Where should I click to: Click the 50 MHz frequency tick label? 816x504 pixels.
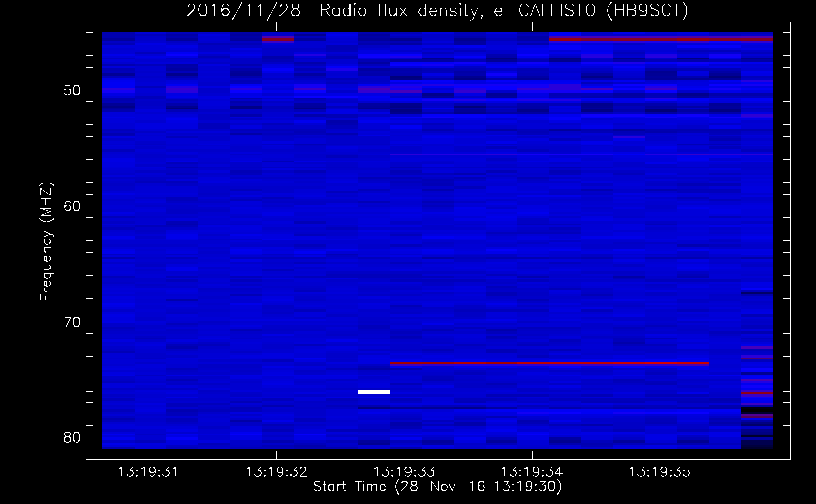tap(72, 90)
